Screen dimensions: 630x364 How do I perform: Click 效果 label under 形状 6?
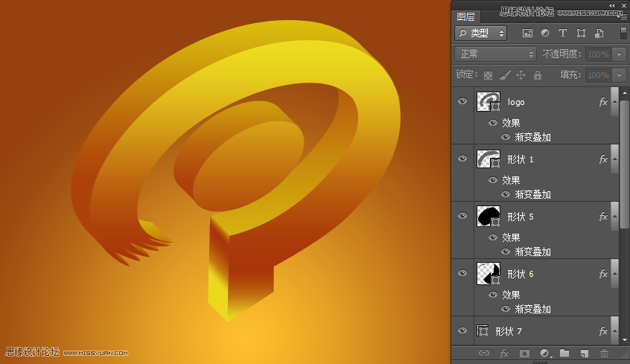511,295
